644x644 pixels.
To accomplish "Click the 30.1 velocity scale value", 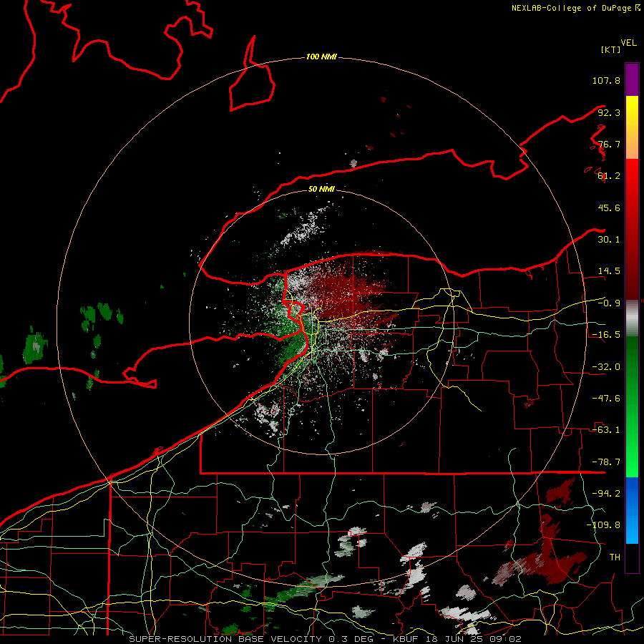I will pos(609,240).
